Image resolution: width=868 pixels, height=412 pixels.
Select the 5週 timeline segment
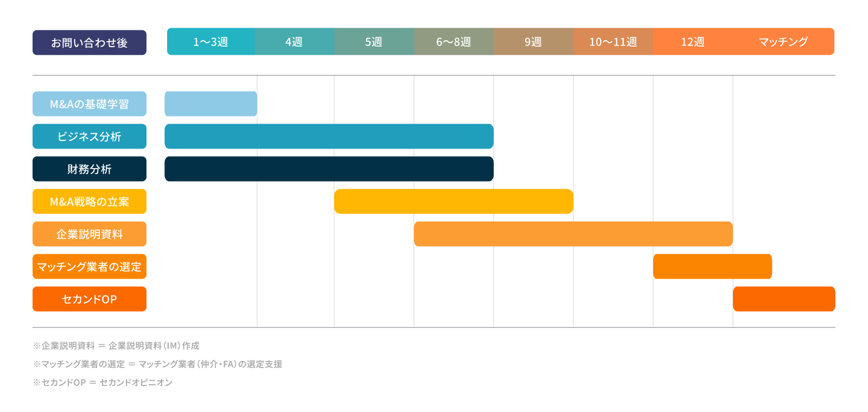coord(374,42)
